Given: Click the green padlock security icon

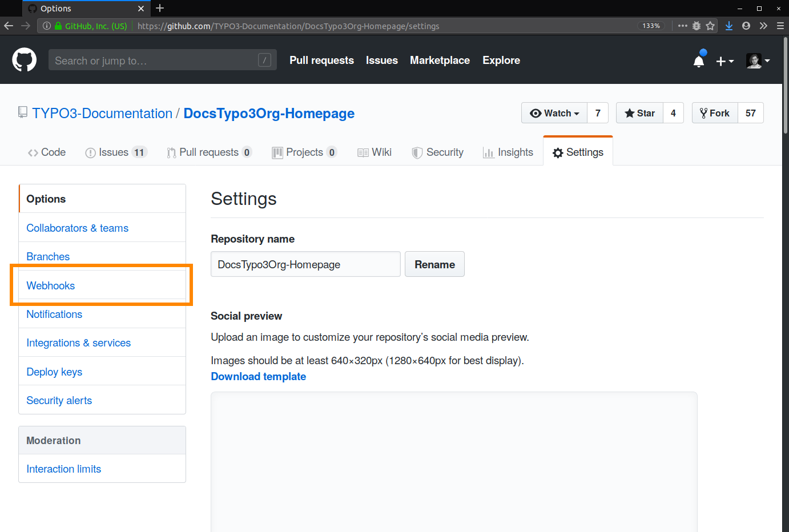Looking at the screenshot, I should (58, 26).
